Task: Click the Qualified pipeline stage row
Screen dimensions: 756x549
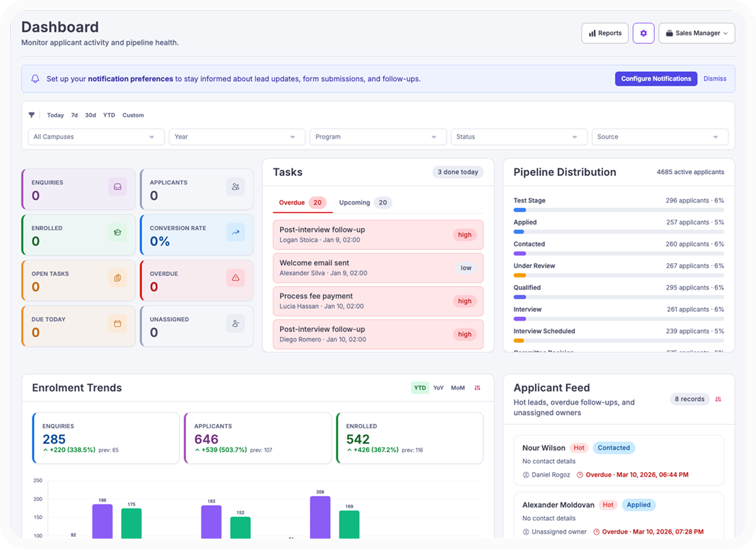Action: click(619, 292)
